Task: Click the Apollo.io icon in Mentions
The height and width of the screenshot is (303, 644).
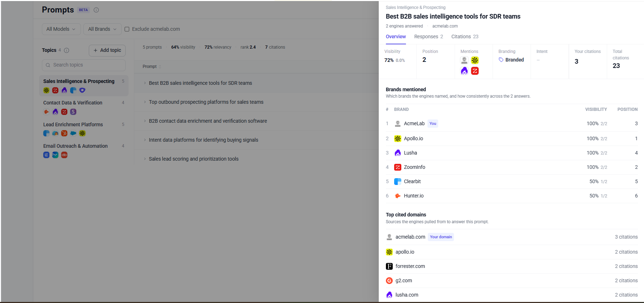Action: click(475, 60)
